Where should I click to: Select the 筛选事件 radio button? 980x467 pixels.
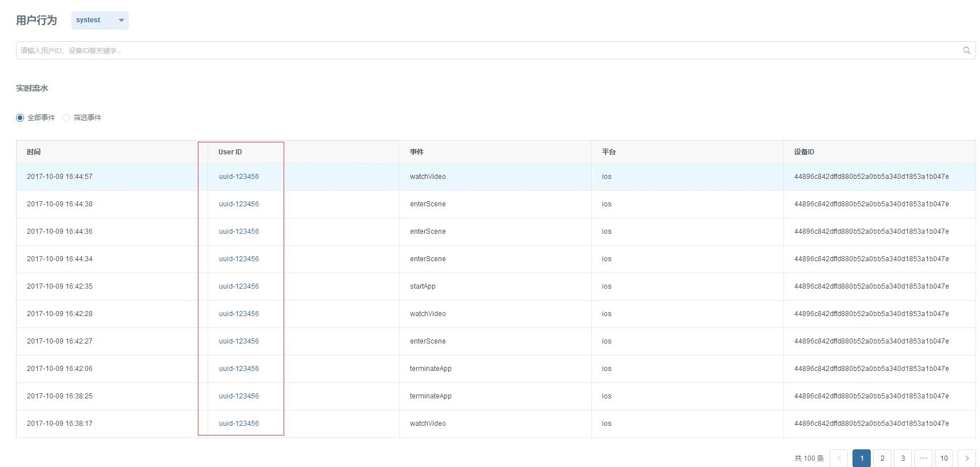pyautogui.click(x=66, y=118)
